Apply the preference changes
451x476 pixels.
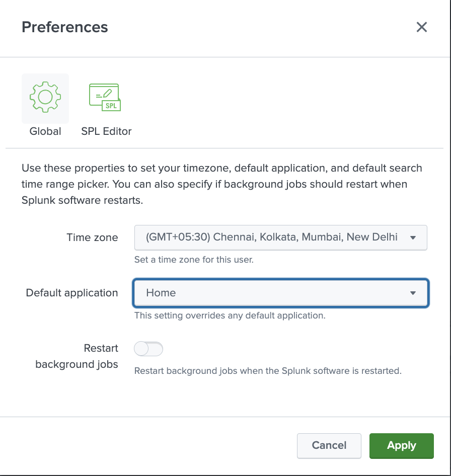[x=401, y=445]
